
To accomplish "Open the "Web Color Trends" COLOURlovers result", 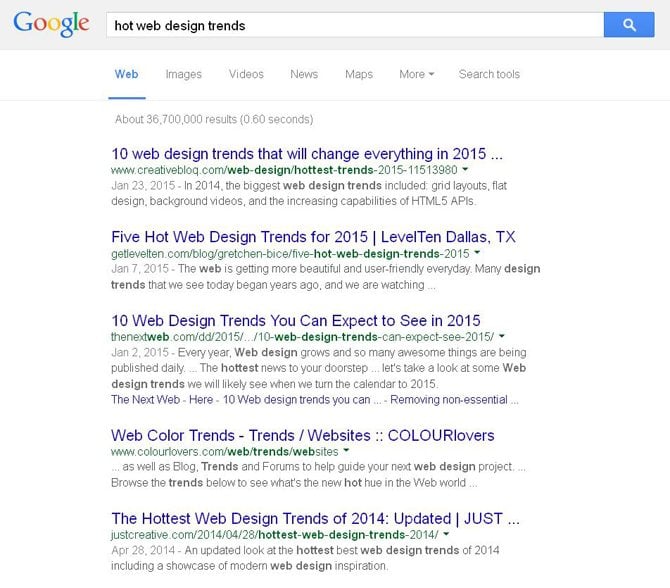I will tap(302, 435).
